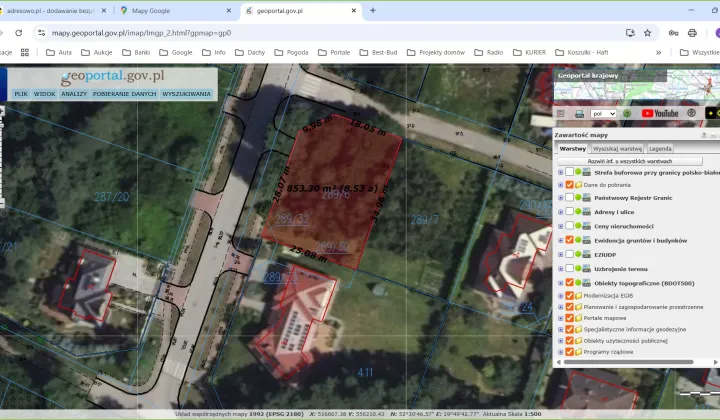The image size is (720, 420).
Task: Click the accessibility icon beside YouTube
Action: coord(692,114)
